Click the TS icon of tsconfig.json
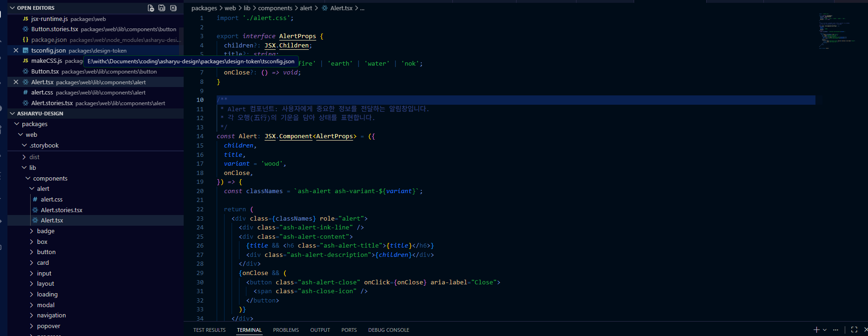Viewport: 868px width, 336px height. tap(26, 50)
